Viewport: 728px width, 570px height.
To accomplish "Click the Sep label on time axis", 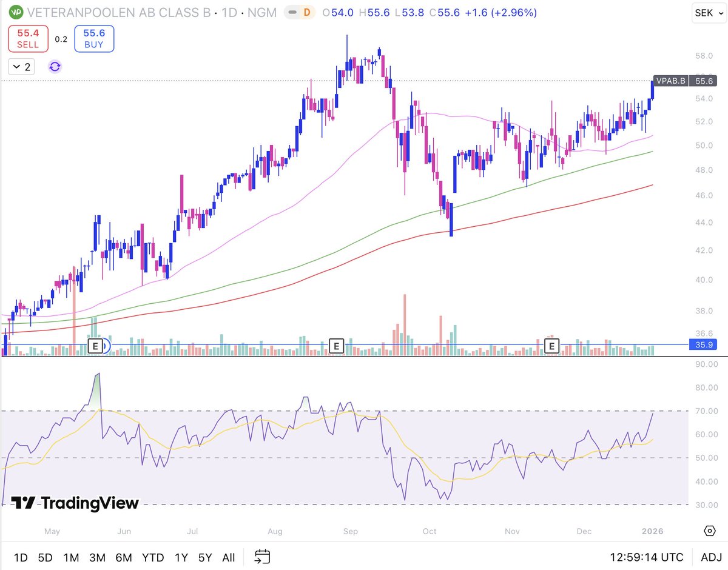I will 351,531.
